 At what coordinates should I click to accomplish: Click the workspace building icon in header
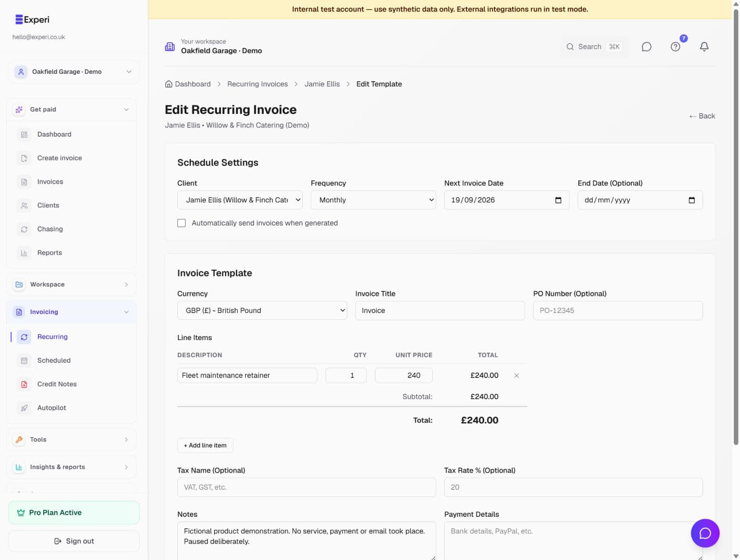[x=170, y=47]
